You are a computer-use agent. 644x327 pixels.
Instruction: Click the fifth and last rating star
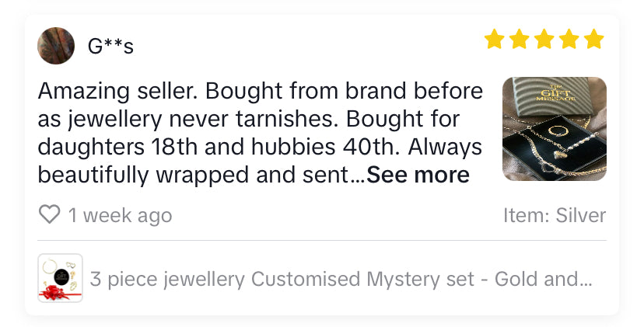pos(594,39)
